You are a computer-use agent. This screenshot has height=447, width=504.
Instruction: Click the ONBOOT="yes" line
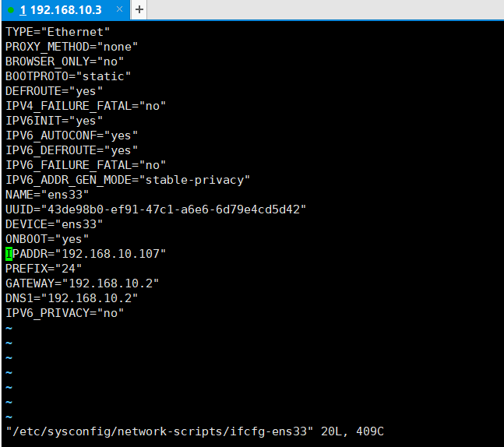coord(48,239)
